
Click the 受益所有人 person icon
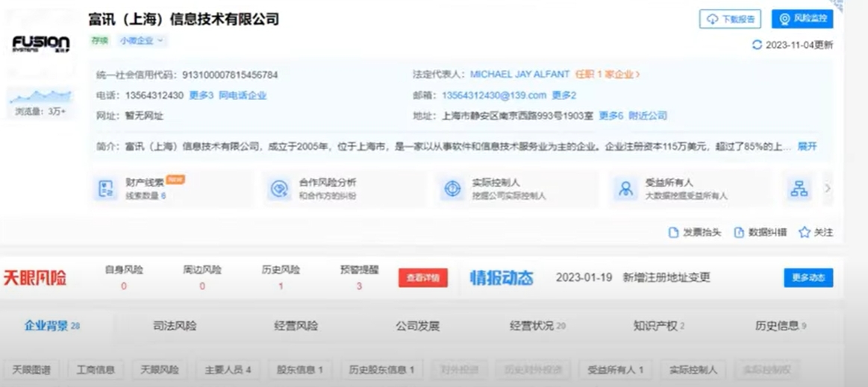625,189
